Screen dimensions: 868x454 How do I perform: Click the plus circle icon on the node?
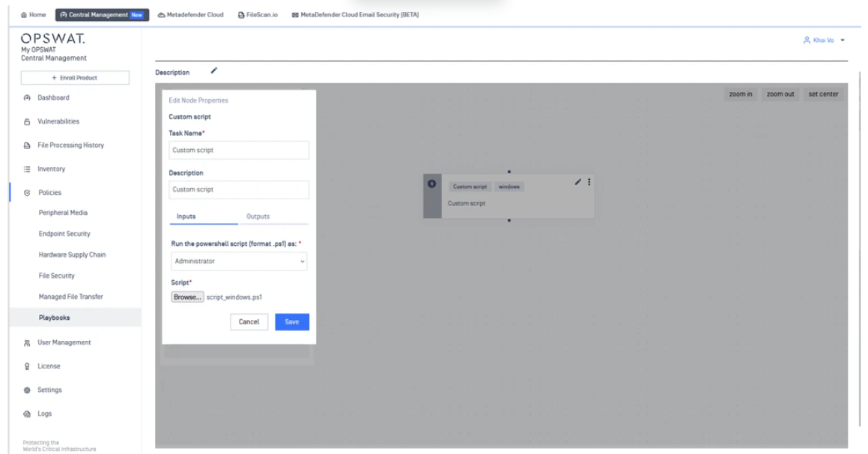coord(431,184)
